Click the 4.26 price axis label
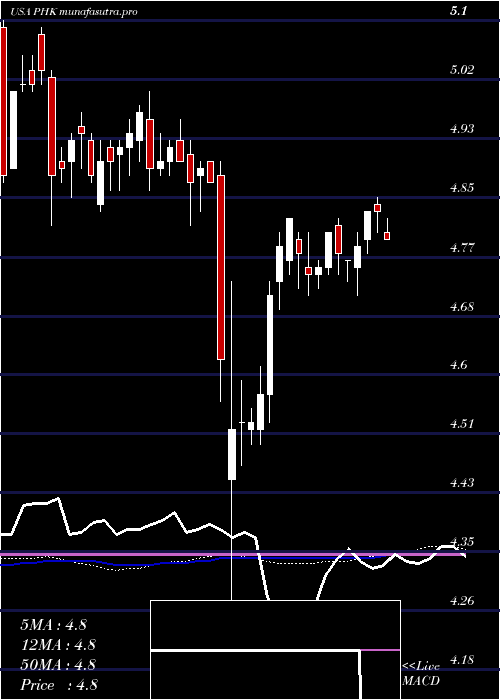 tap(462, 601)
